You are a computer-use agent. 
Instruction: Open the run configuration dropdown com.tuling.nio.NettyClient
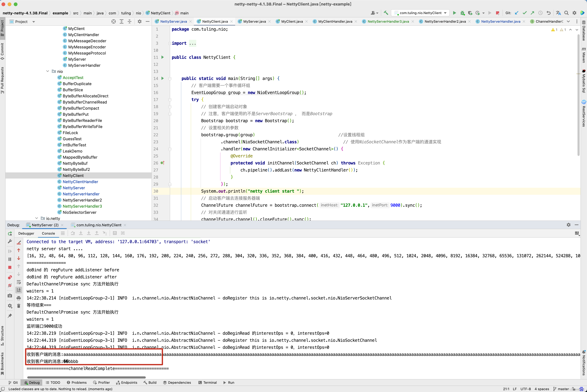click(x=421, y=13)
